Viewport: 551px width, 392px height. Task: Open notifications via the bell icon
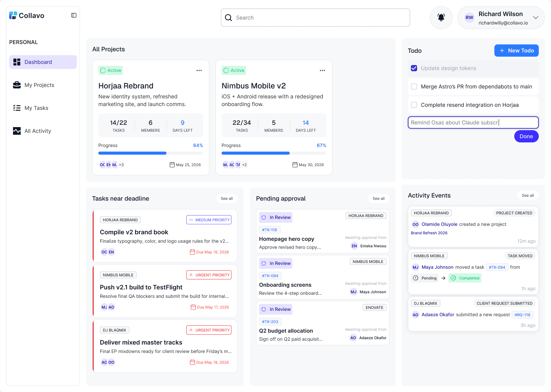[x=441, y=18]
